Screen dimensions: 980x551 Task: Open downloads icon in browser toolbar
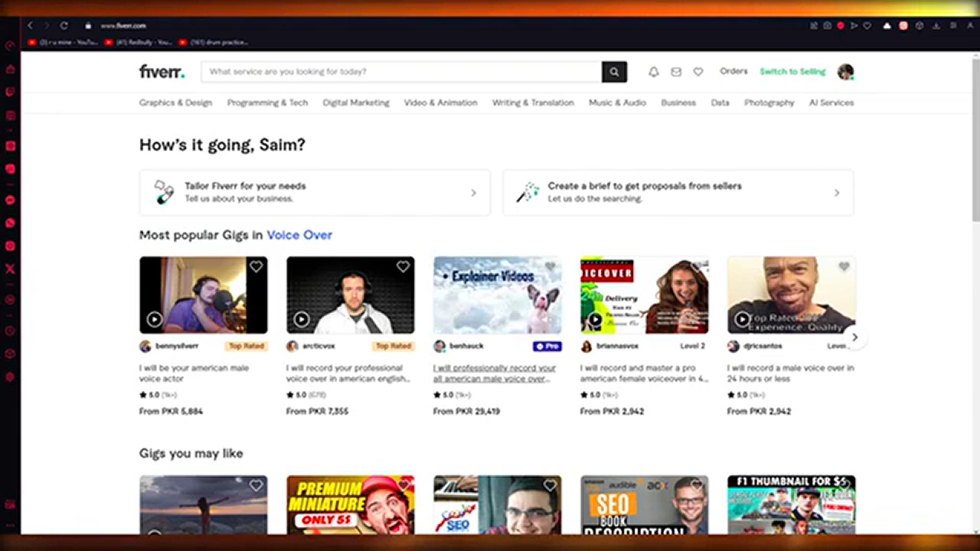[936, 26]
